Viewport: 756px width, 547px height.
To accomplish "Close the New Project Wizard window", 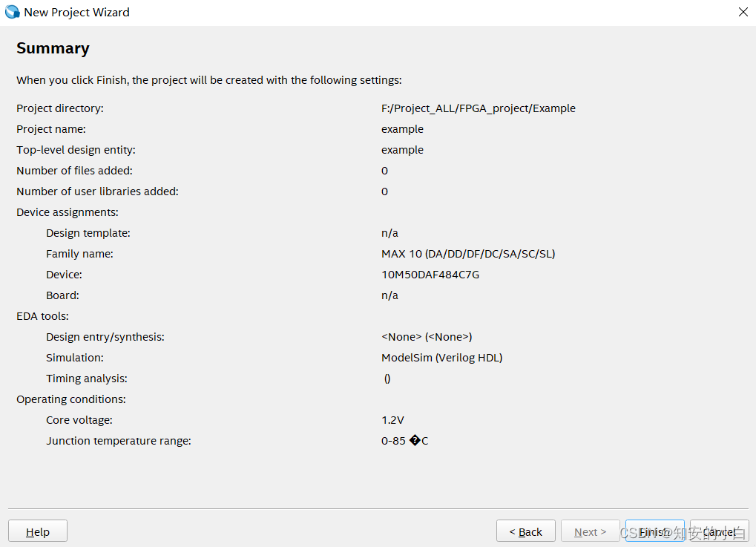I will tap(743, 12).
